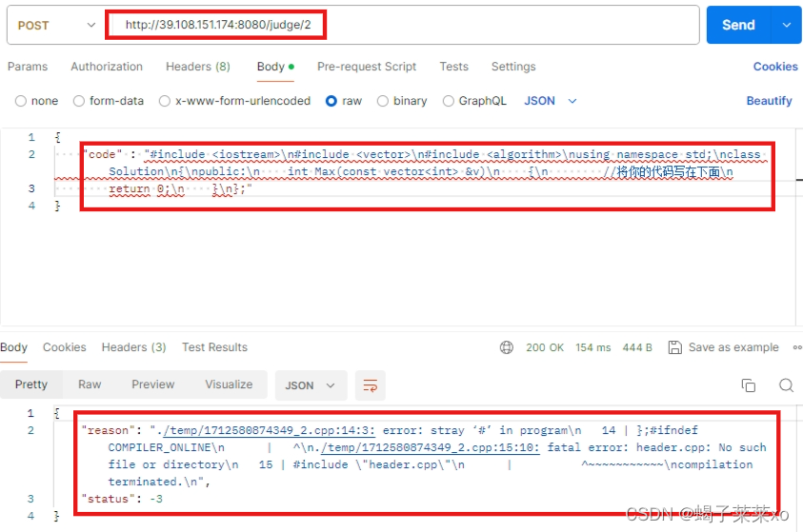
Task: Open the response JSON format dropdown
Action: (x=311, y=385)
